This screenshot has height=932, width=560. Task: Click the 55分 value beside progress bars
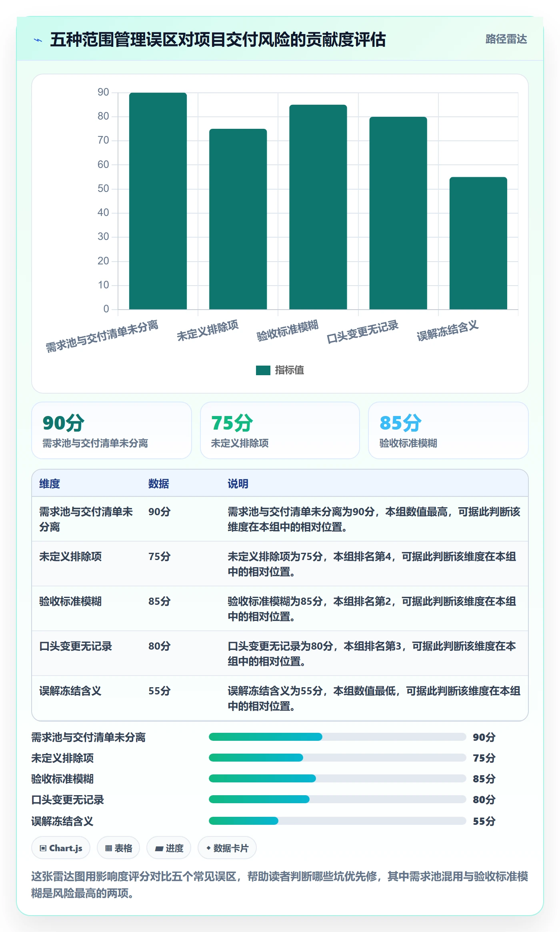pos(484,821)
